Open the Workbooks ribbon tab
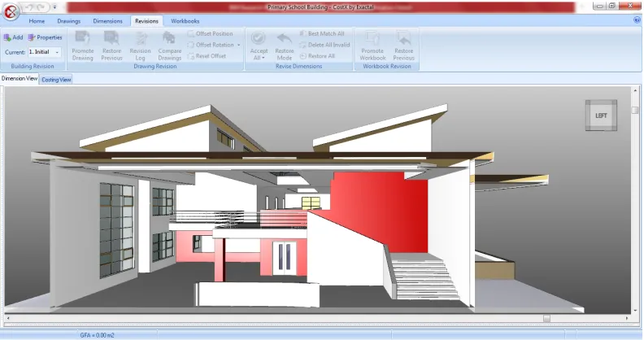The height and width of the screenshot is (340, 644). 185,21
